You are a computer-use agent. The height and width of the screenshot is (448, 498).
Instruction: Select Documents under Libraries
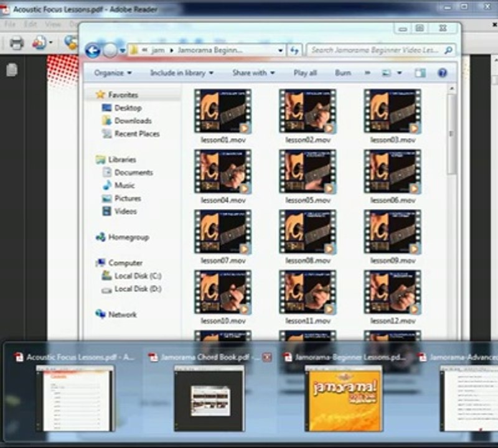coord(133,172)
